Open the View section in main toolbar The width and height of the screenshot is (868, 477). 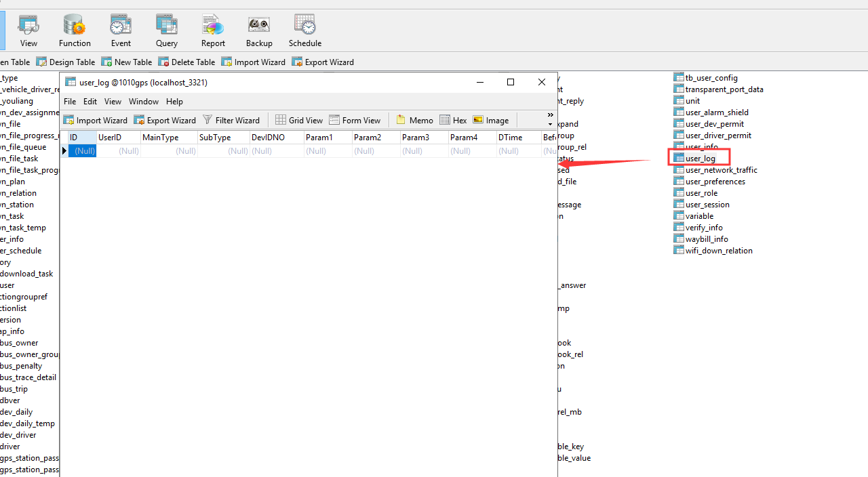coord(28,30)
